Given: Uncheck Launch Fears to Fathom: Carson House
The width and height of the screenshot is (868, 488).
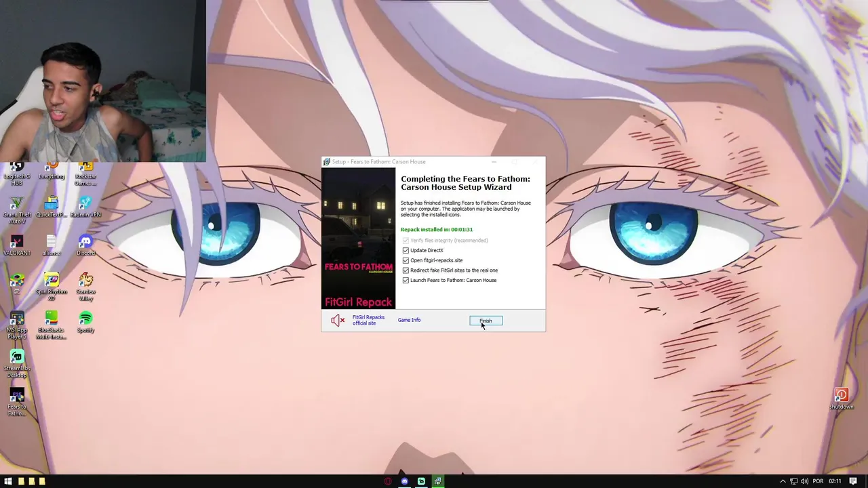Looking at the screenshot, I should [406, 280].
